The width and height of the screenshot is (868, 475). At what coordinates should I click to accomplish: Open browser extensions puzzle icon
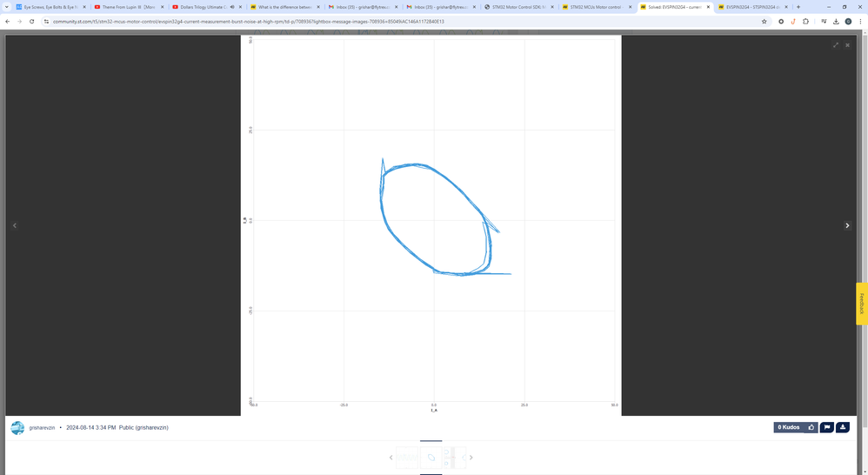click(x=805, y=22)
